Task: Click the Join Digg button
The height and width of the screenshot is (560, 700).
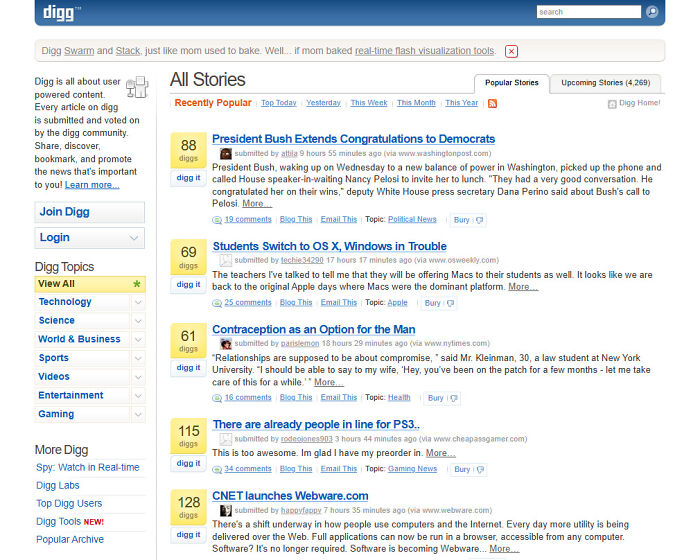Action: pos(89,212)
